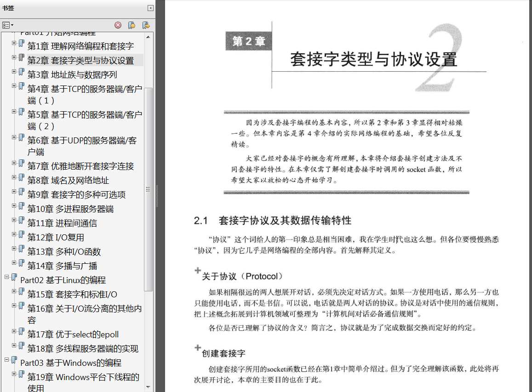This screenshot has height=392, width=532.
Task: Click chapter title 套接字类型与协议设置 on page
Action: point(373,59)
